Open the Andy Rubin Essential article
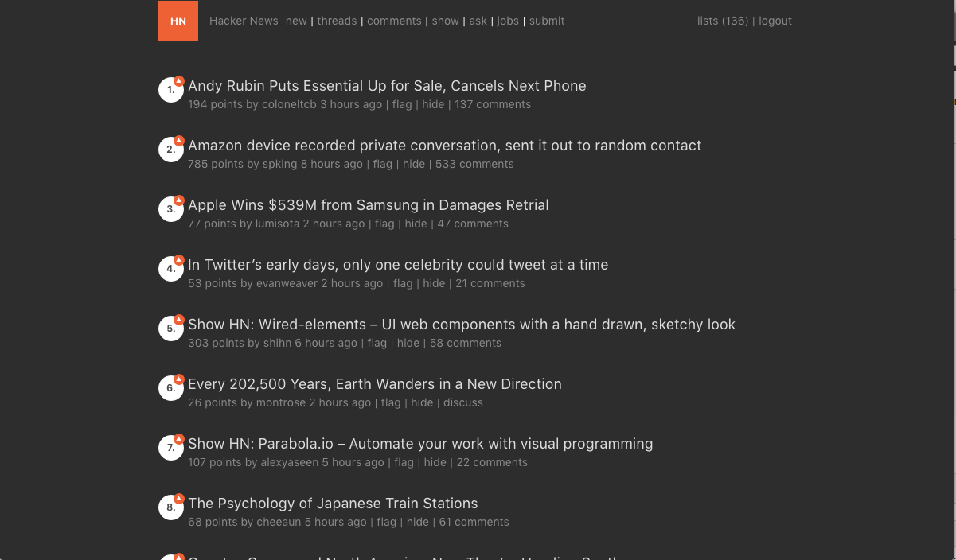The width and height of the screenshot is (956, 560). [x=387, y=85]
